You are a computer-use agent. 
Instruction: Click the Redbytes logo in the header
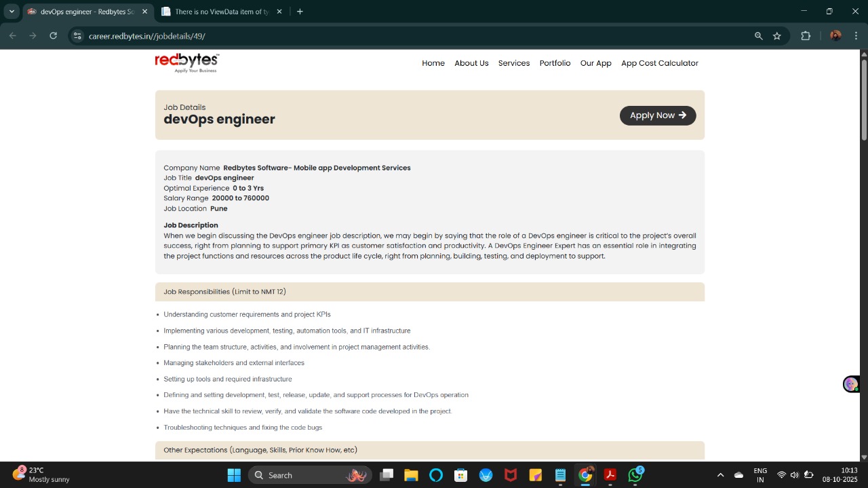tap(186, 62)
